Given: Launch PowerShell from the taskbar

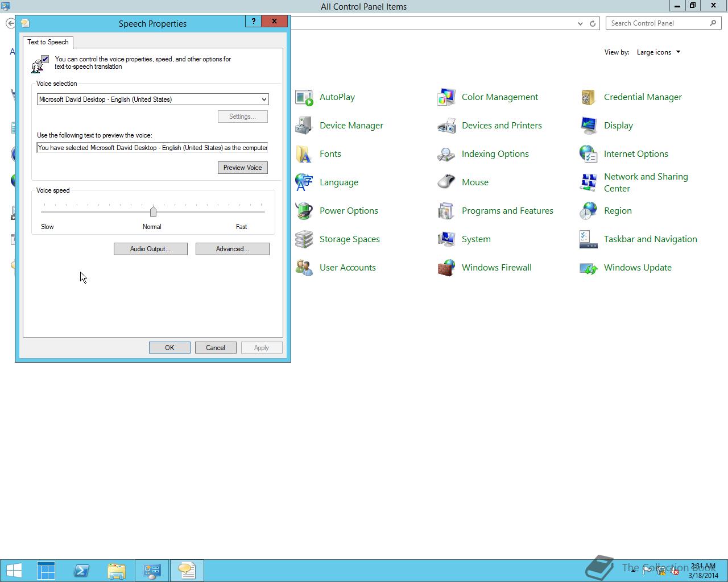Looking at the screenshot, I should (81, 571).
